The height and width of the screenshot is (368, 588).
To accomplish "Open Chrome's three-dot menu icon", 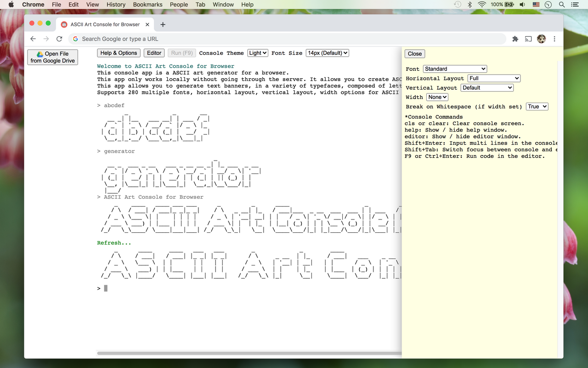I will tap(554, 39).
